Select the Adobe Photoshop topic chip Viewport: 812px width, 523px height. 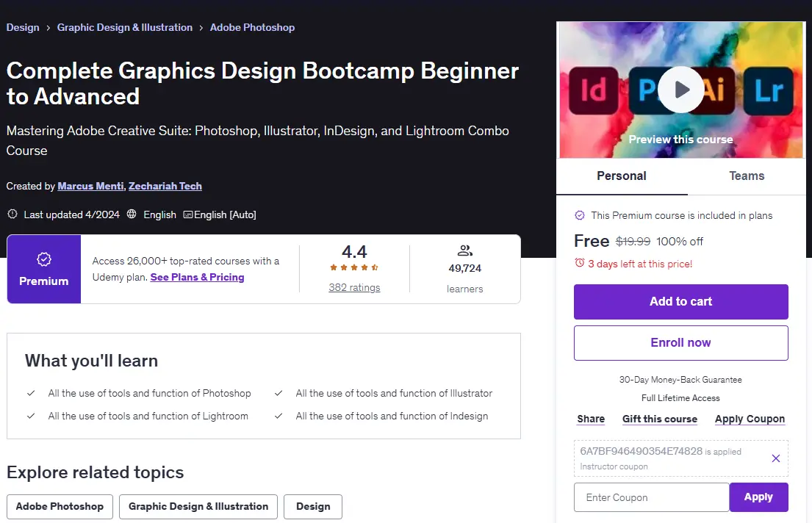60,506
